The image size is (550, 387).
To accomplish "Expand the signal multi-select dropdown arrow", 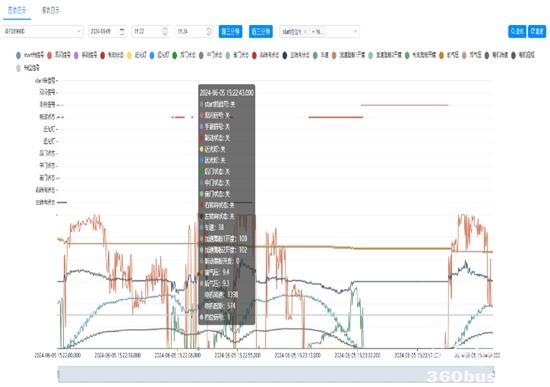I will pos(355,32).
